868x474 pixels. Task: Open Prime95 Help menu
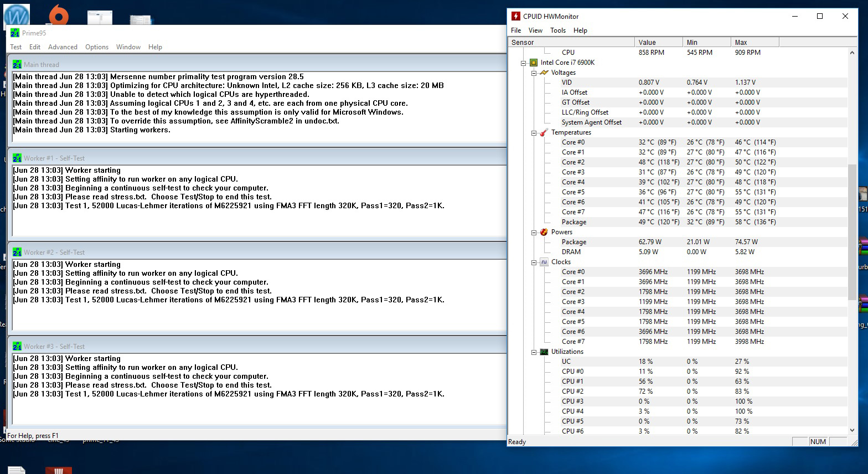pos(155,47)
